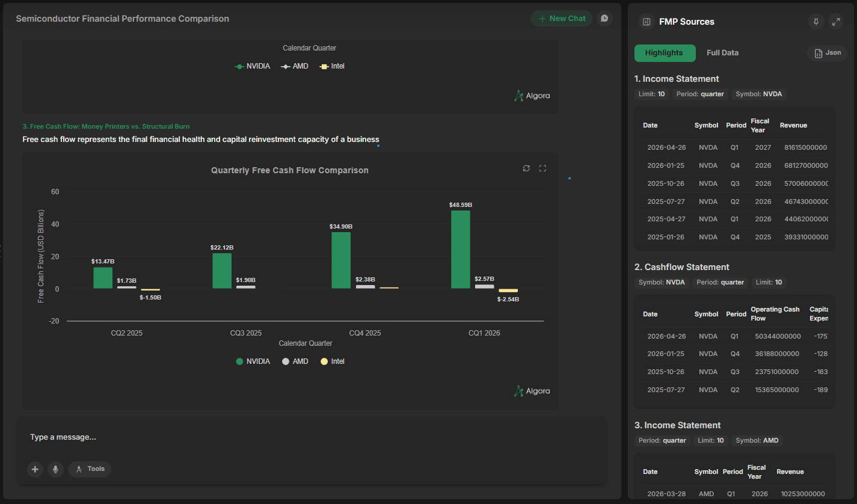Click the AMD bar labeled $2.38B
The height and width of the screenshot is (504, 857).
[365, 287]
